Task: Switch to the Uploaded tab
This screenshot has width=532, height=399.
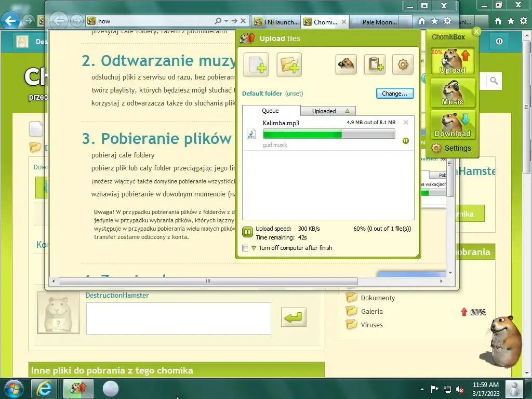Action: 328,111
